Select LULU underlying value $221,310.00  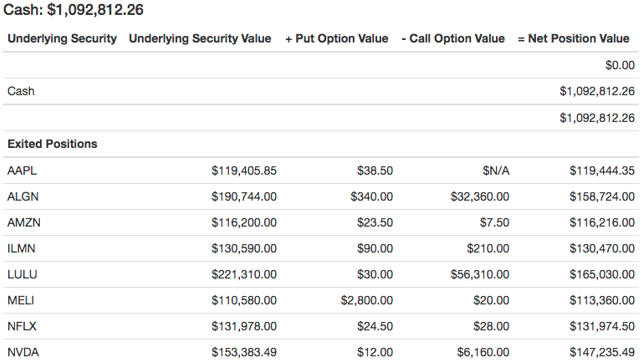(244, 274)
